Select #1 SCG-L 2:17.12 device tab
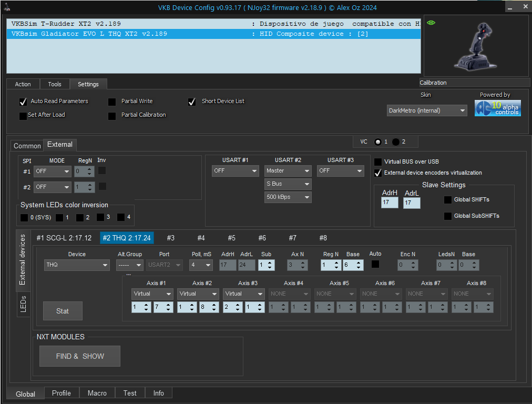This screenshot has height=404, width=532. click(64, 238)
